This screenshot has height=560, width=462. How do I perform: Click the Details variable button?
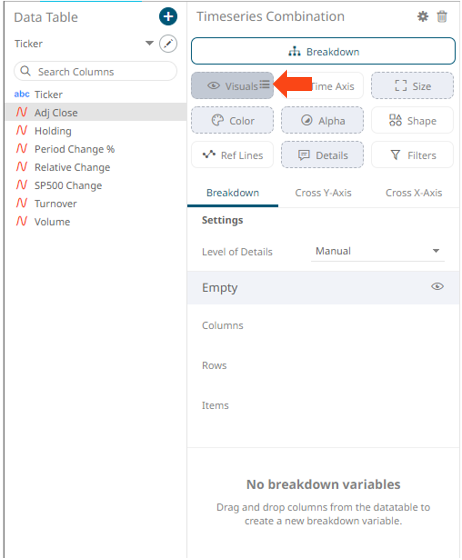click(322, 155)
